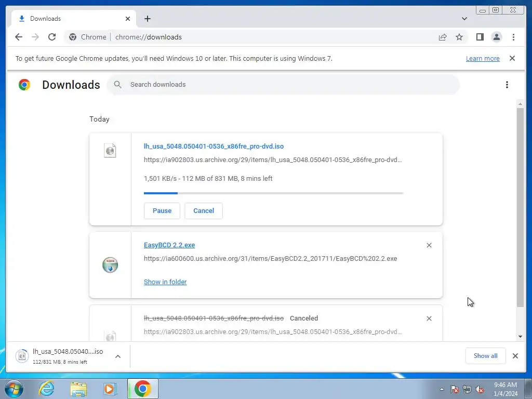Show hidden system tray icons
This screenshot has height=399, width=532.
pos(442,389)
